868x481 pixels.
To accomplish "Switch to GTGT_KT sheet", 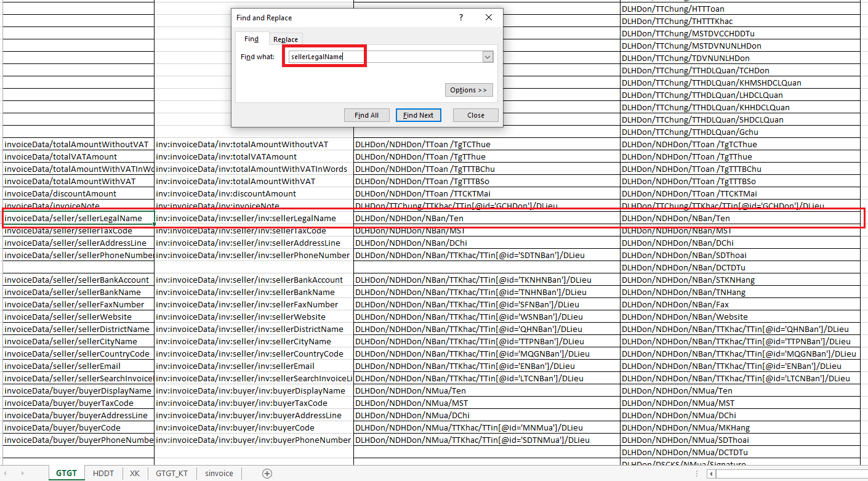I will pos(172,474).
